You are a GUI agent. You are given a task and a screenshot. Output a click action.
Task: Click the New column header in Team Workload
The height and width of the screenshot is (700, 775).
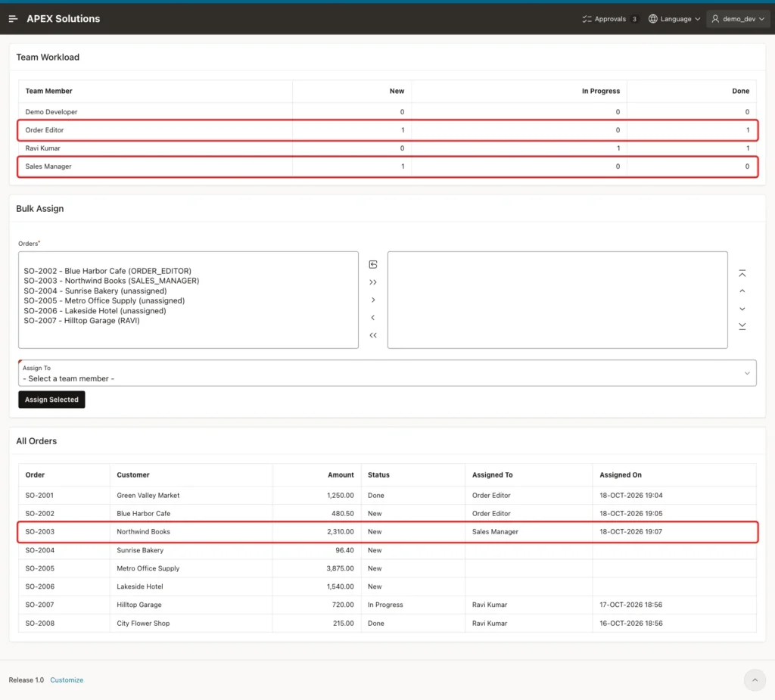point(397,91)
